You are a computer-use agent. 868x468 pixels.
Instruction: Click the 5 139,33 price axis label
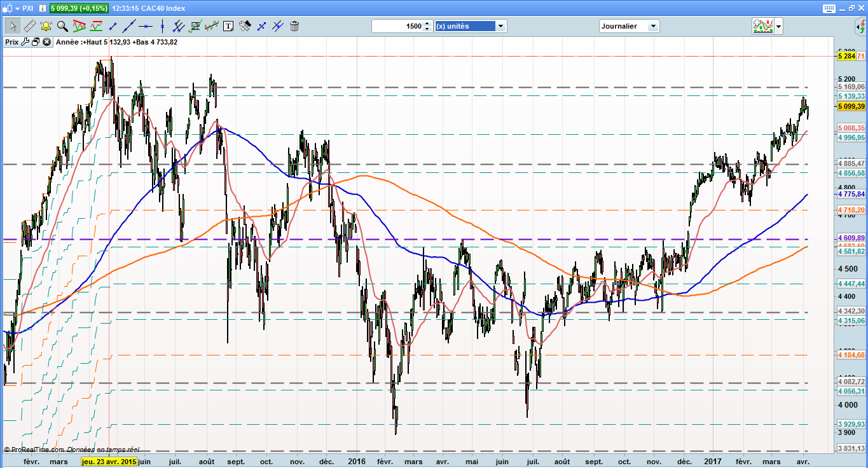[851, 96]
